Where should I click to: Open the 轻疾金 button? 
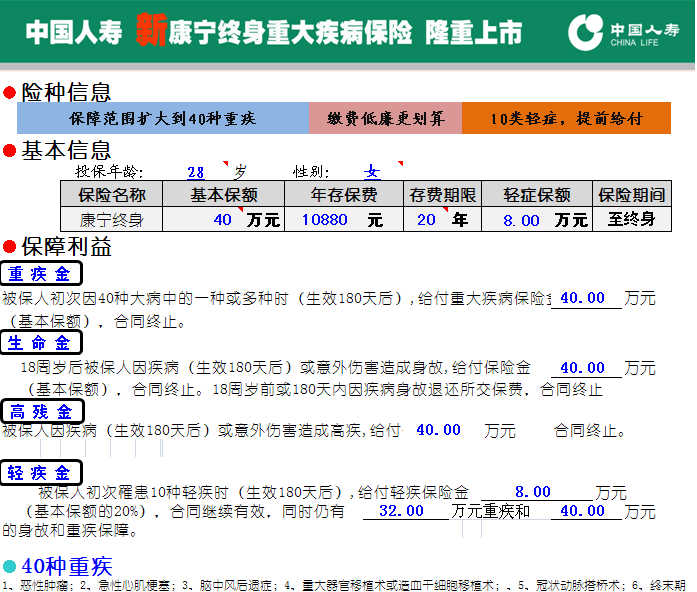[41, 472]
